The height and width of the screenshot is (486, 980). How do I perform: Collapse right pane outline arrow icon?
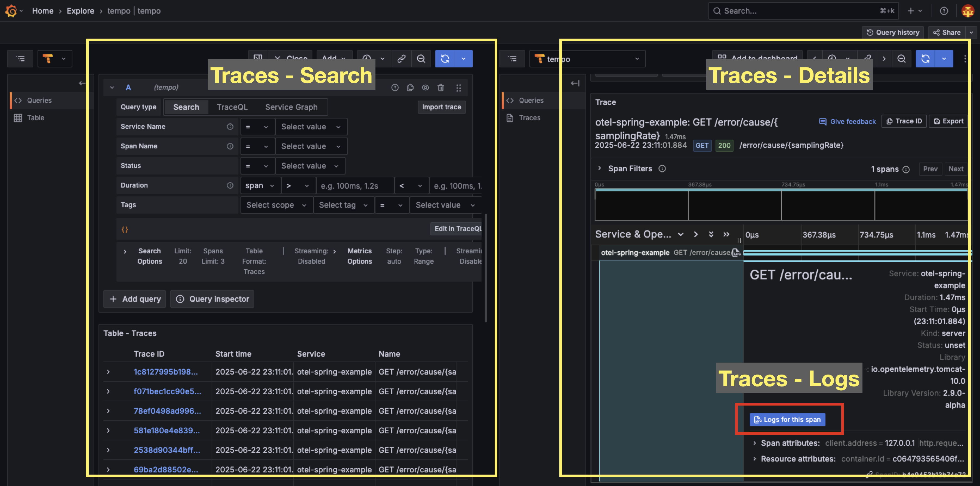coord(575,83)
